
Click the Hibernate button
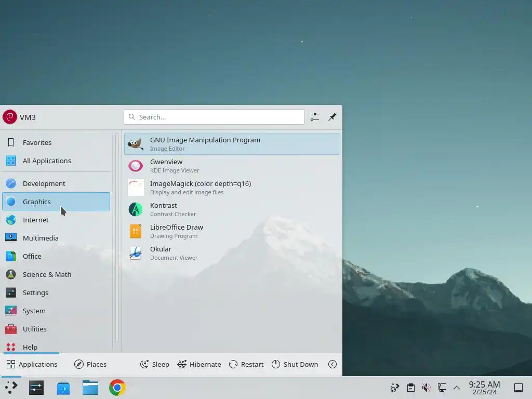[199, 364]
